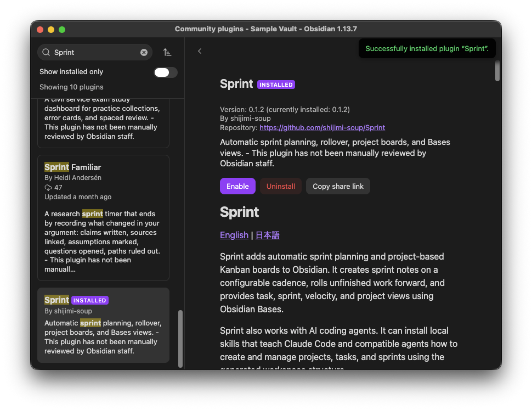
Task: Minimize window with yellow button
Action: tap(51, 30)
